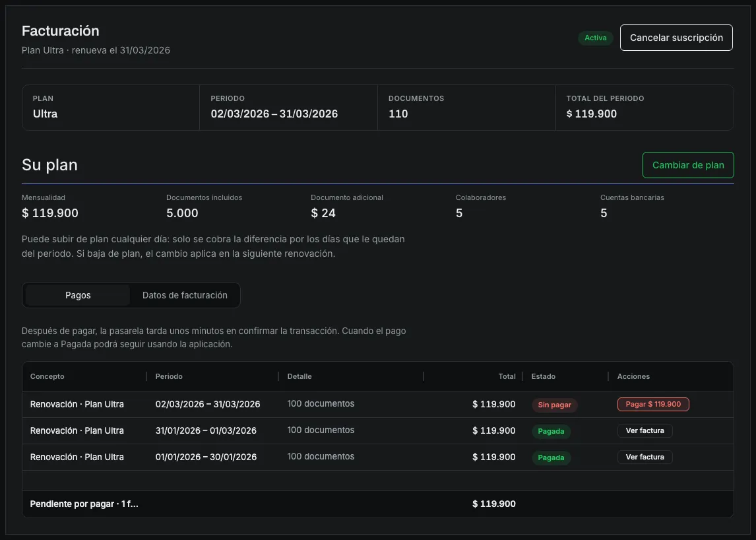This screenshot has height=540, width=756.
Task: Select the period cell 01/01/2026 – 30/01/2026
Action: [206, 457]
